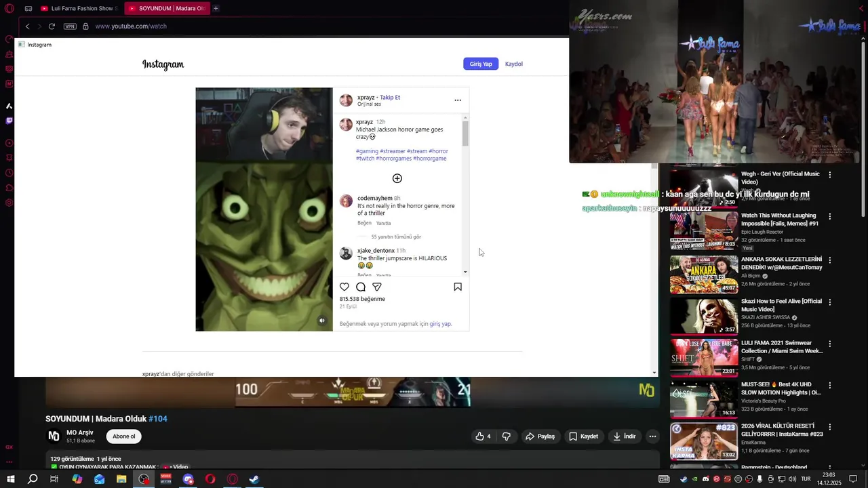Image resolution: width=868 pixels, height=488 pixels.
Task: Save the Instagram post bookmark icon
Action: (458, 287)
